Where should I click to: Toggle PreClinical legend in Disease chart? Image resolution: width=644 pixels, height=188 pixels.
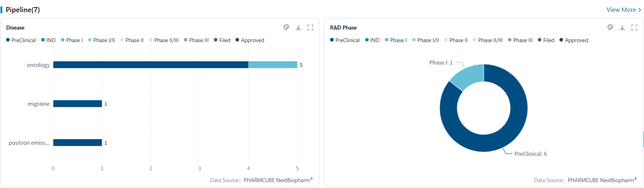tap(21, 40)
